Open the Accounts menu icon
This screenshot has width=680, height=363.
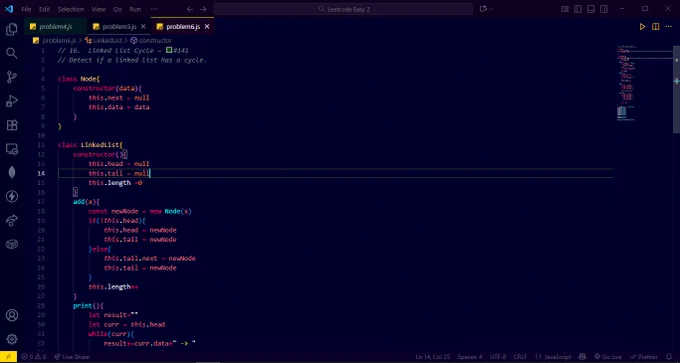click(x=12, y=315)
